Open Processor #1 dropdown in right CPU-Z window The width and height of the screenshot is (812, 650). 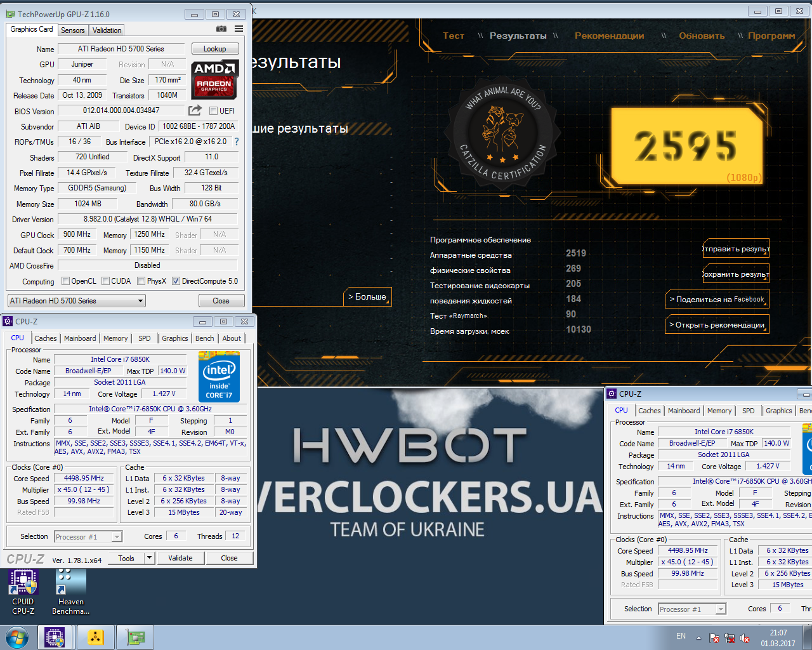(x=692, y=609)
